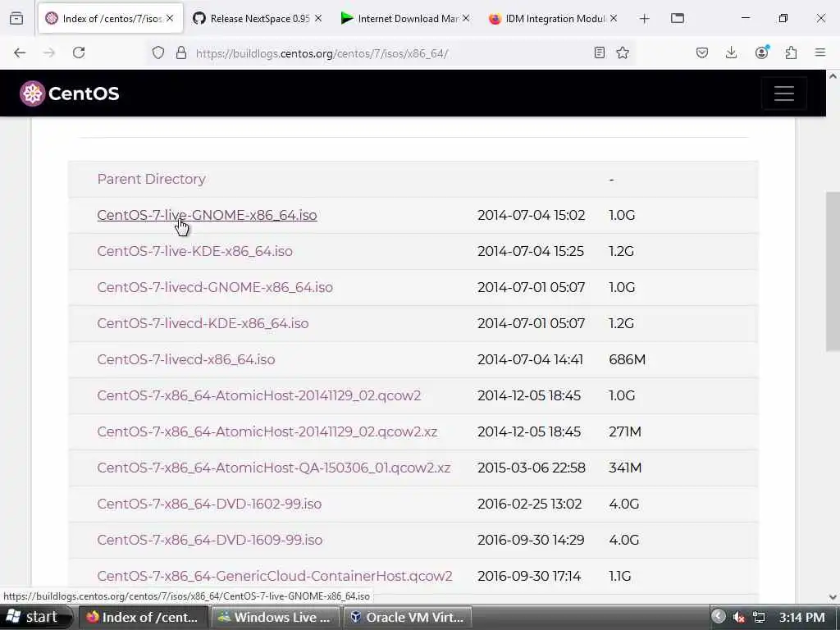Download CentOS-7-x86_64-DVD-1609-99.iso
This screenshot has width=840, height=630.
click(209, 540)
